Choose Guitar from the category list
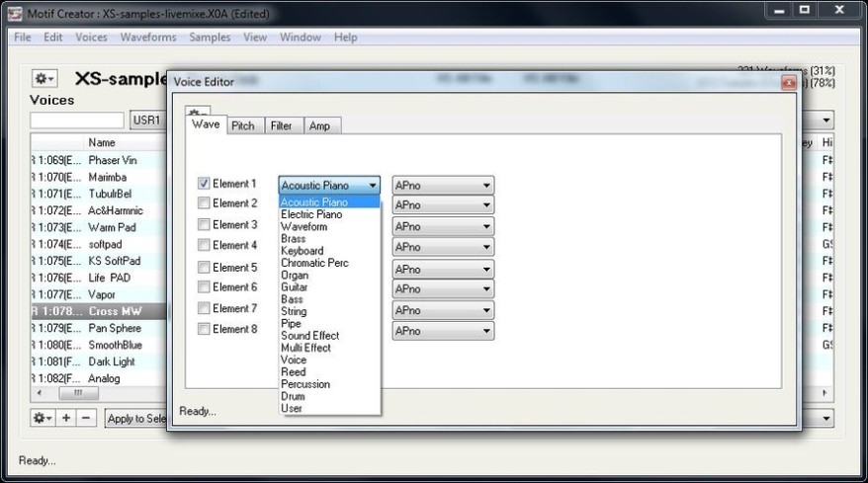Image resolution: width=868 pixels, height=483 pixels. click(x=329, y=287)
